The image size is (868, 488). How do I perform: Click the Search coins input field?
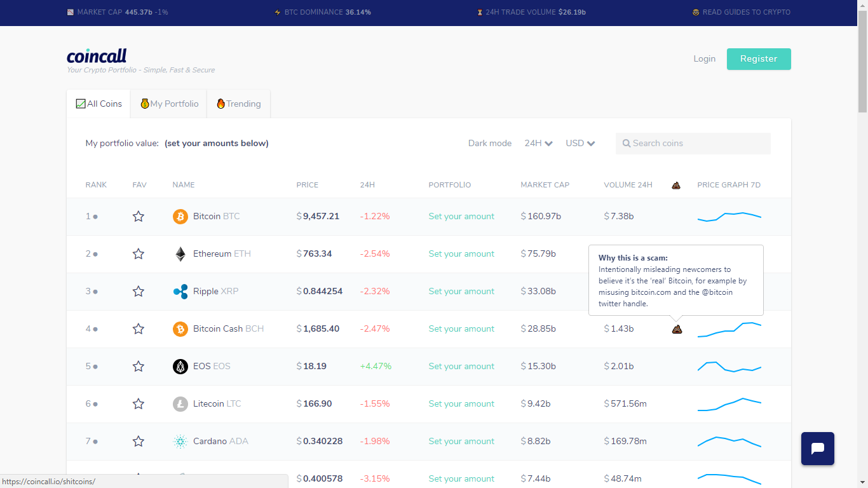pyautogui.click(x=693, y=144)
